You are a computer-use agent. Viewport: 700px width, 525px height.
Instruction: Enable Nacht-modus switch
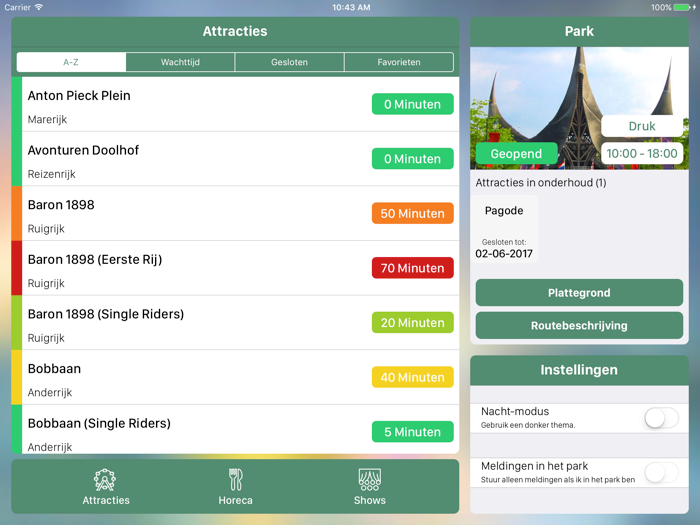tap(662, 418)
